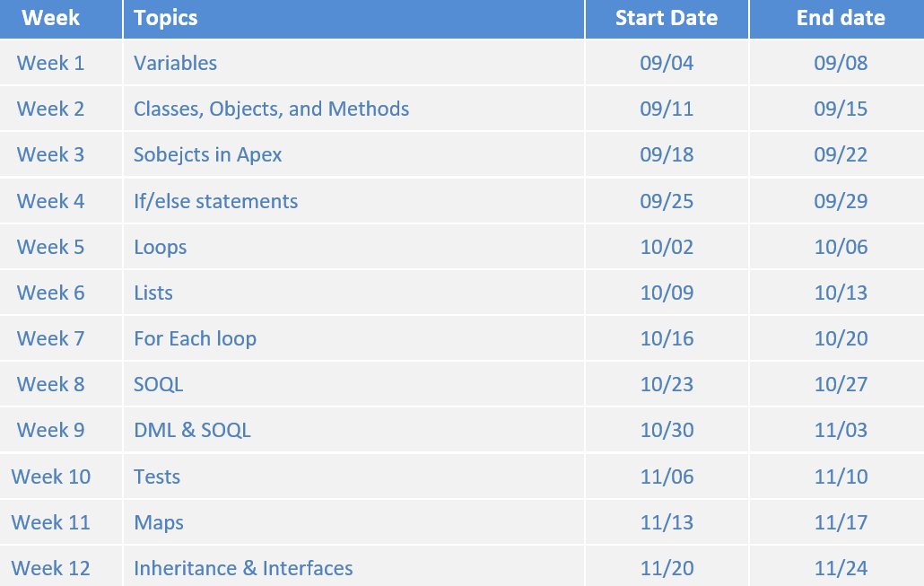The height and width of the screenshot is (586, 924).
Task: Select start date 10/23
Action: 667,384
